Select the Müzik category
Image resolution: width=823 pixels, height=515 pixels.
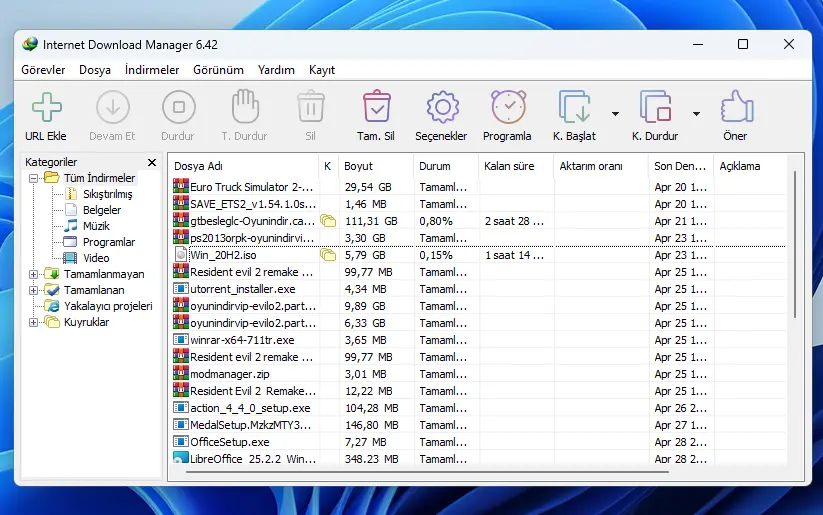(96, 226)
